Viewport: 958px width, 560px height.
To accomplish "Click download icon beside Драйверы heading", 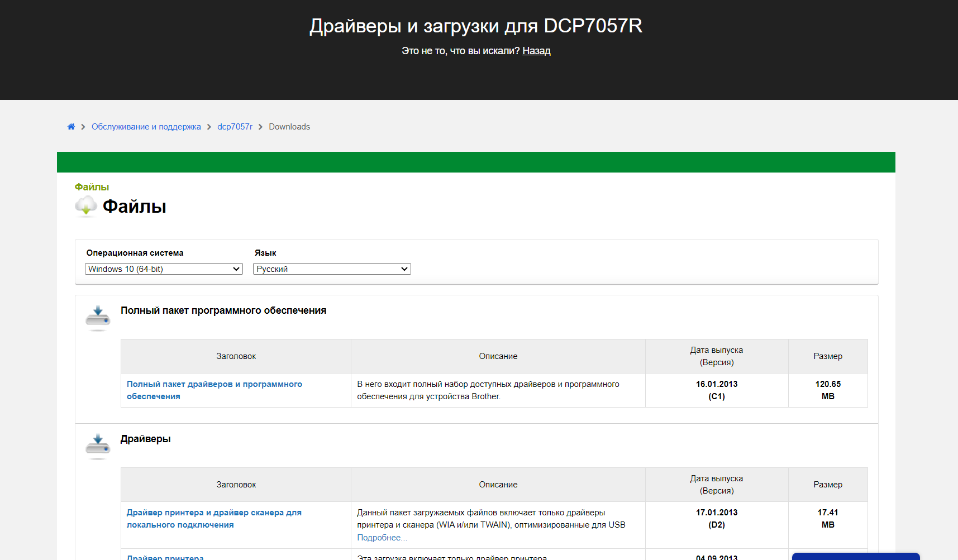I will click(x=98, y=447).
